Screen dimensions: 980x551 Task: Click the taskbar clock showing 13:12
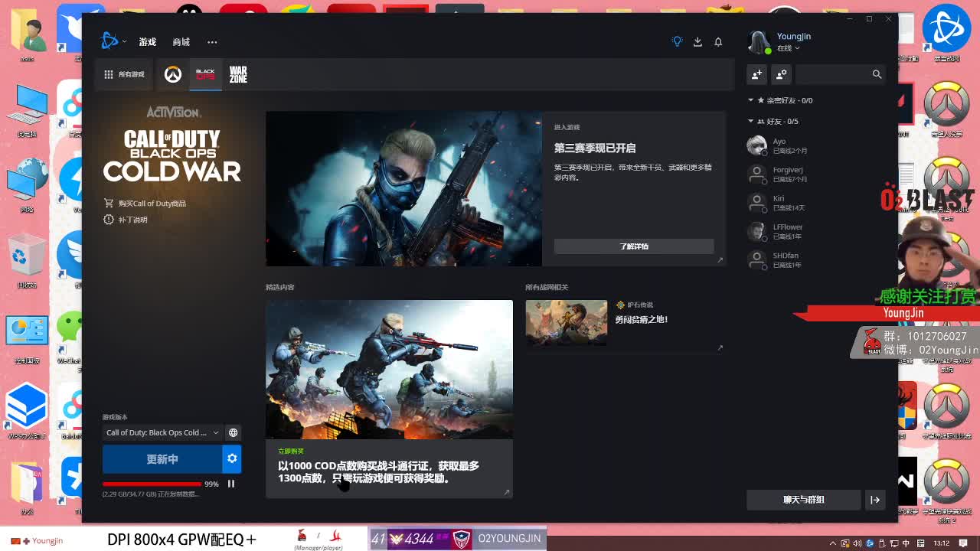click(x=941, y=543)
